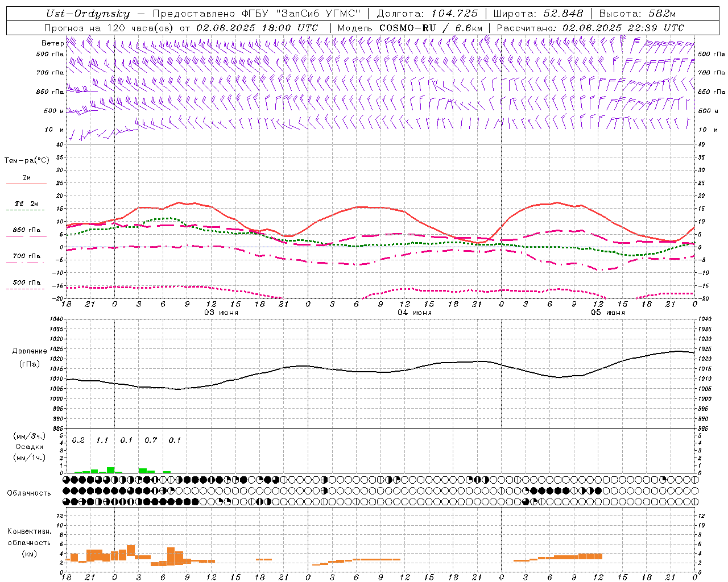Click the date label '04 июня'
Viewport: 728px width, 582px height.
point(415,313)
